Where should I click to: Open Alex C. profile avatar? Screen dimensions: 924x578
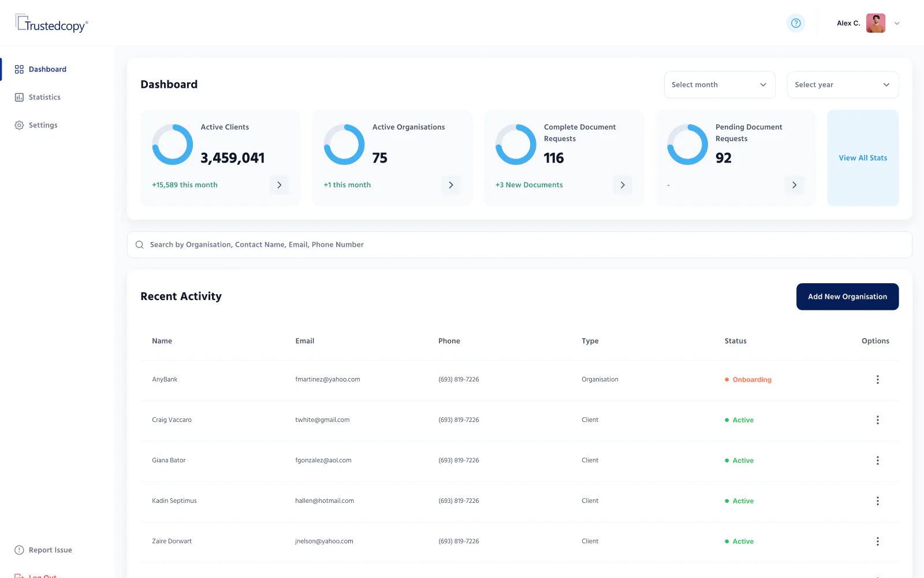pos(875,23)
